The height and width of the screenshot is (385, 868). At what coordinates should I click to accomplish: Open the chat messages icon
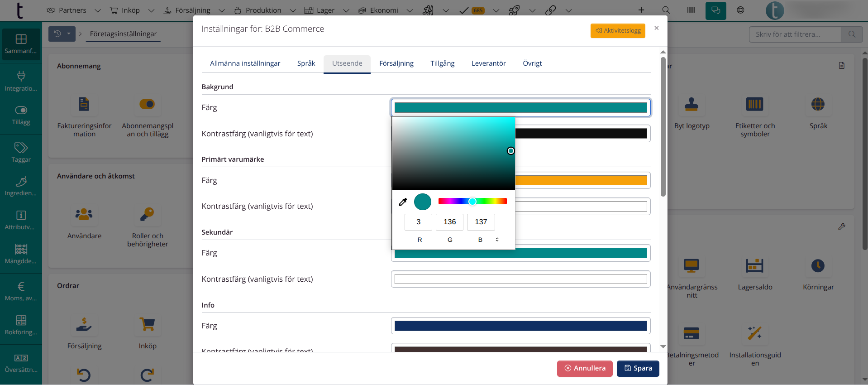coord(715,10)
